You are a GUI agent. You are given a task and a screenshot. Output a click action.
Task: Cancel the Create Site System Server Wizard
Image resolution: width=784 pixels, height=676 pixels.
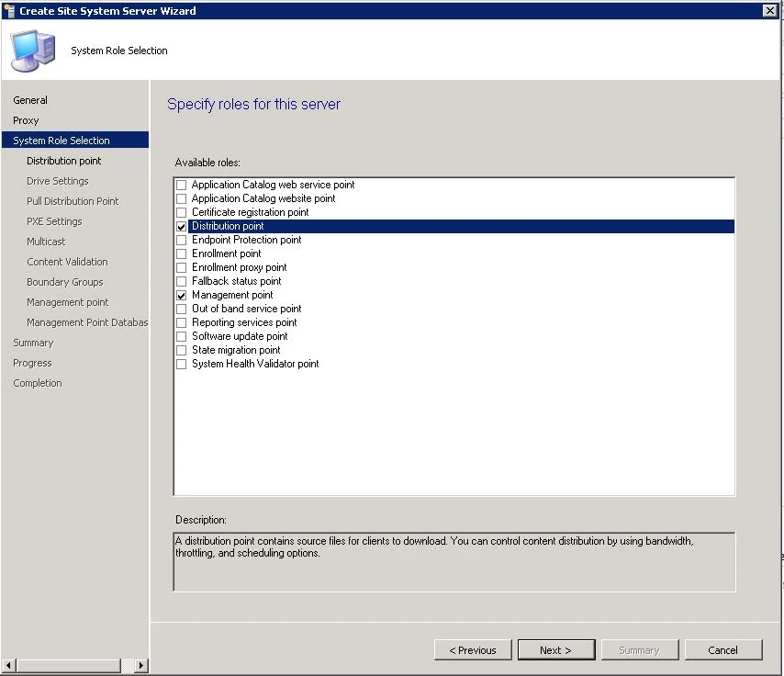tap(723, 649)
